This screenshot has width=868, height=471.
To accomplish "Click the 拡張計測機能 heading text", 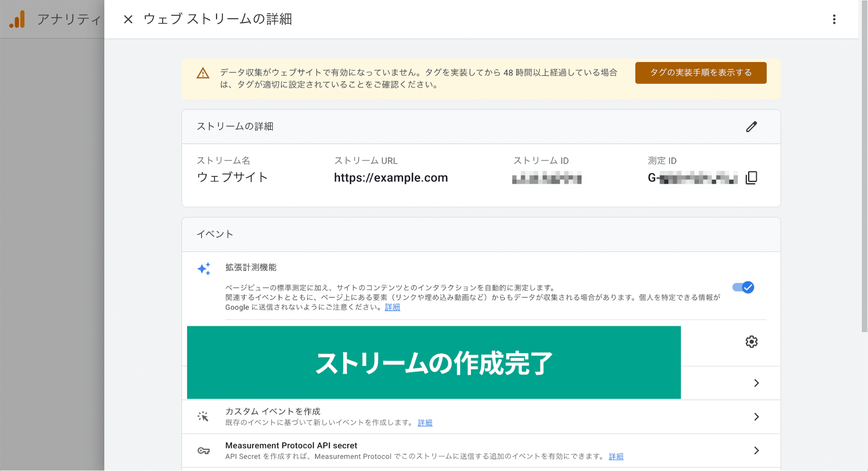I will [x=251, y=267].
